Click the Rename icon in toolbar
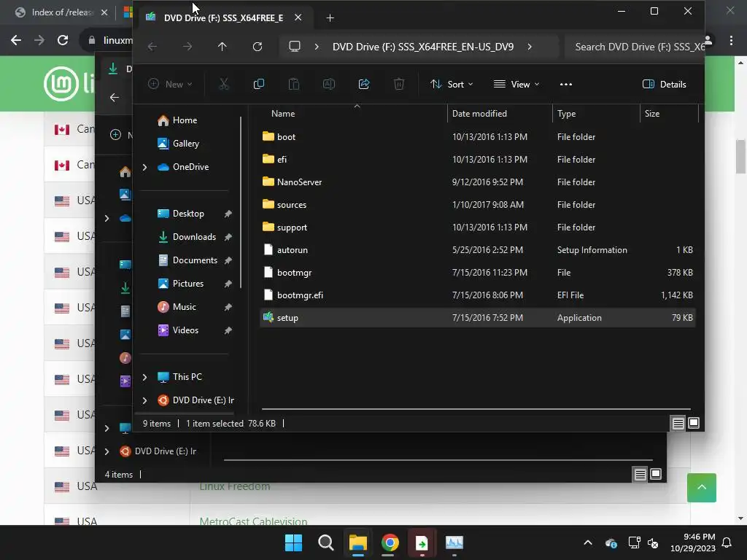The width and height of the screenshot is (747, 560). pos(329,85)
